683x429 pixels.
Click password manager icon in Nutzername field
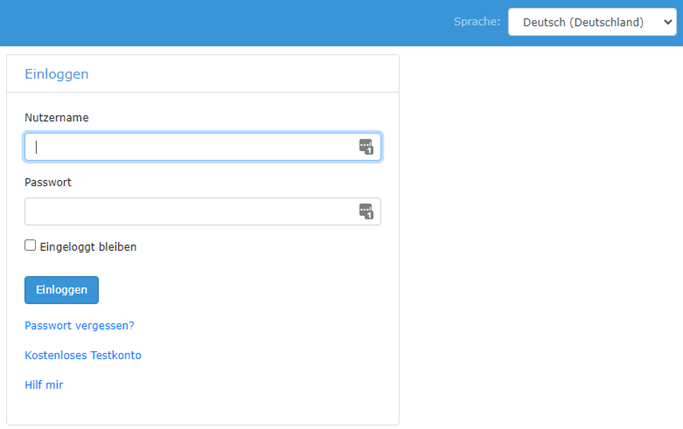[x=366, y=147]
